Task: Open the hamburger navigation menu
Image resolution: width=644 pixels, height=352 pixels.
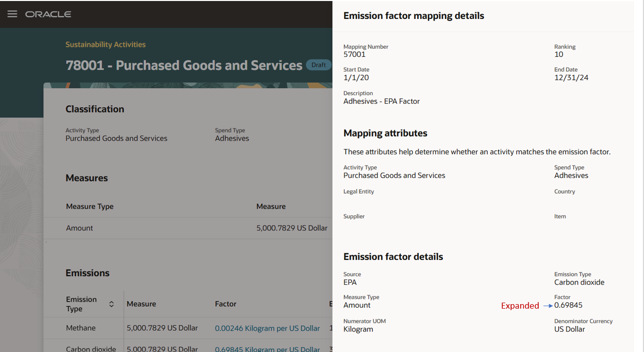Action: point(12,14)
